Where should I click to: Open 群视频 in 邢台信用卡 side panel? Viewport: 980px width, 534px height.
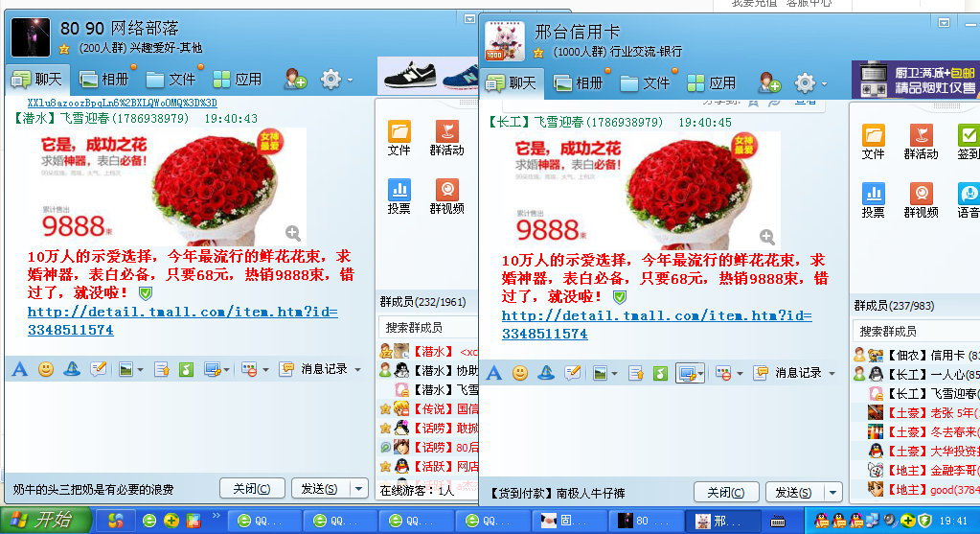pyautogui.click(x=922, y=200)
